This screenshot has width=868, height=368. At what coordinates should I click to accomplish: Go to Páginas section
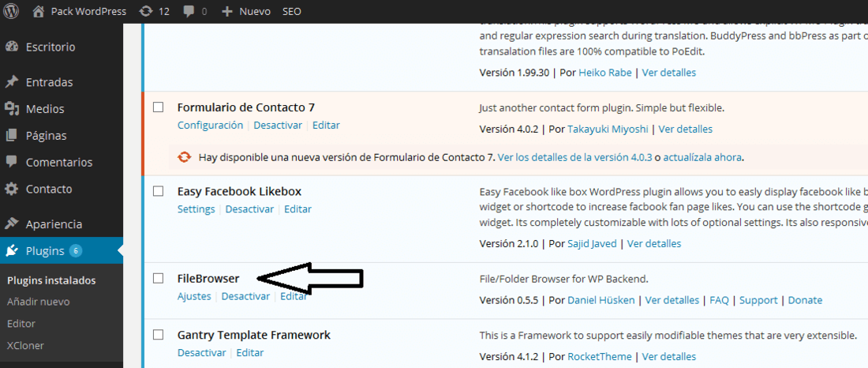coord(46,135)
